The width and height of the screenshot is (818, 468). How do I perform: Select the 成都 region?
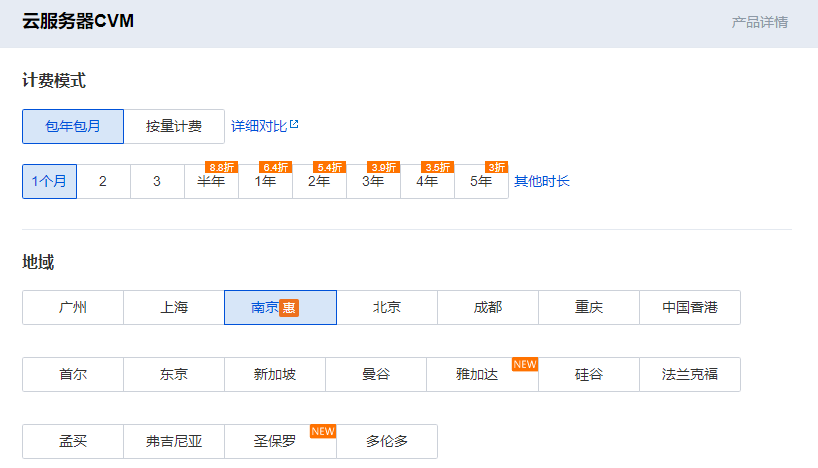click(x=488, y=307)
